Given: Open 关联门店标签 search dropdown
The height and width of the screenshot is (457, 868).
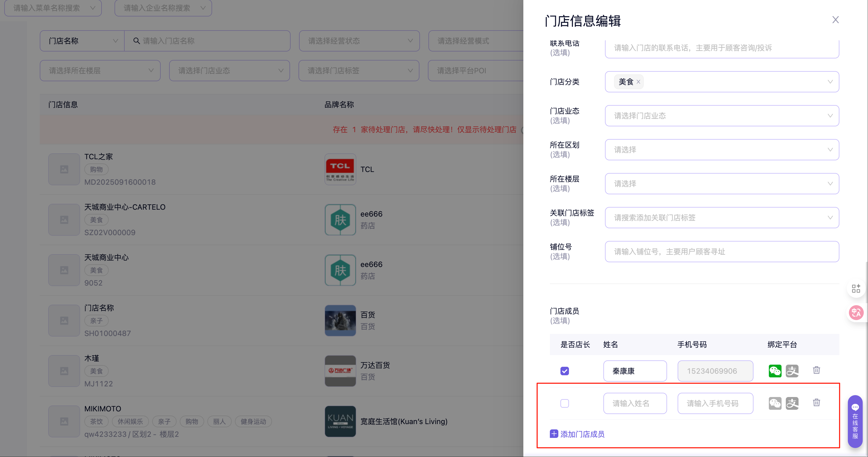Looking at the screenshot, I should click(x=721, y=218).
